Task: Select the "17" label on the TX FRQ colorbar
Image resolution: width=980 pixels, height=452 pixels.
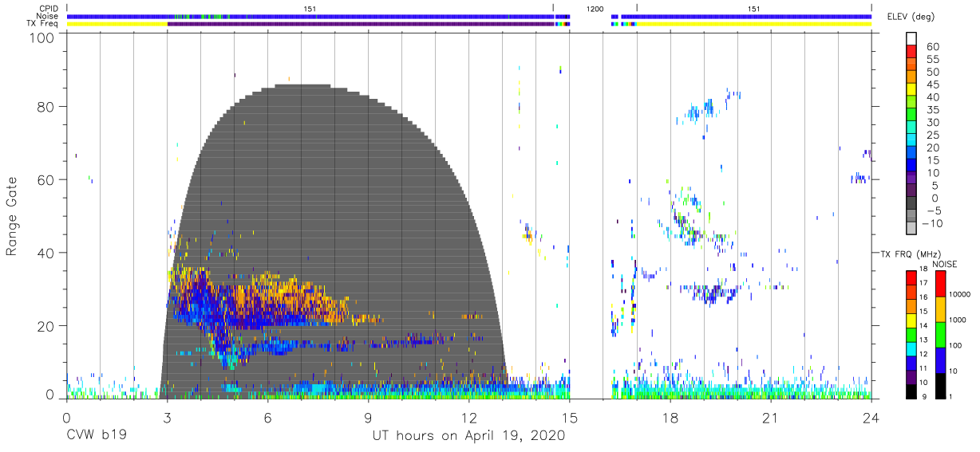Action: pyautogui.click(x=924, y=283)
